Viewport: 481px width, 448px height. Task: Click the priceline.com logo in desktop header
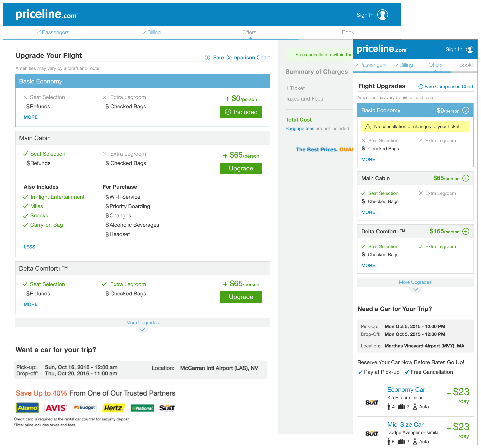coord(46,15)
